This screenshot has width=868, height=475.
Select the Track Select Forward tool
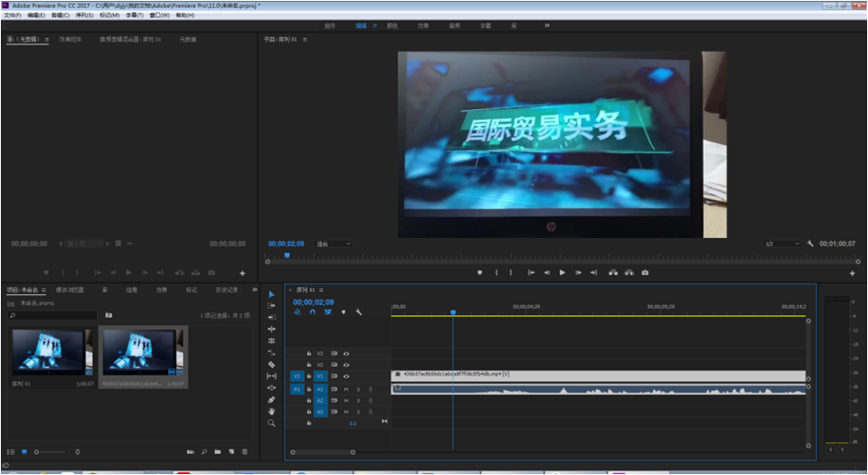271,306
